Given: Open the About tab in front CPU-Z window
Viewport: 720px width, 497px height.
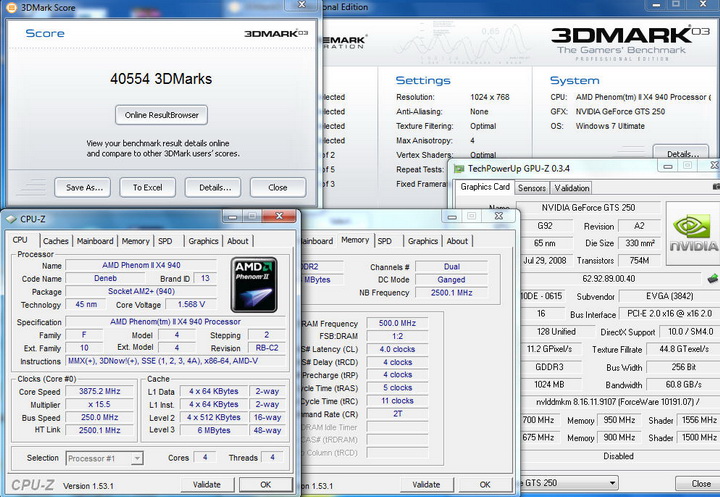Looking at the screenshot, I should tap(238, 241).
